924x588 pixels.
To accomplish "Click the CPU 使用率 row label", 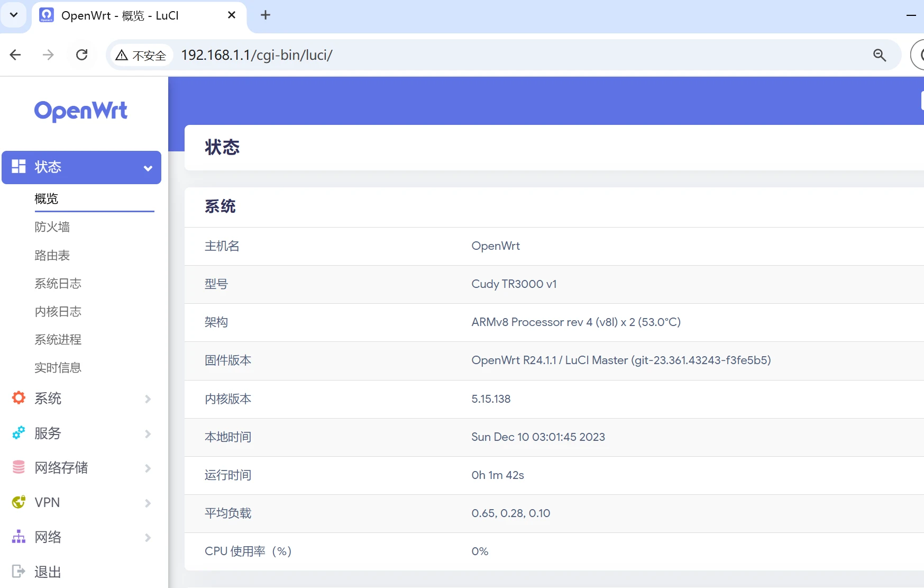I will (x=248, y=551).
